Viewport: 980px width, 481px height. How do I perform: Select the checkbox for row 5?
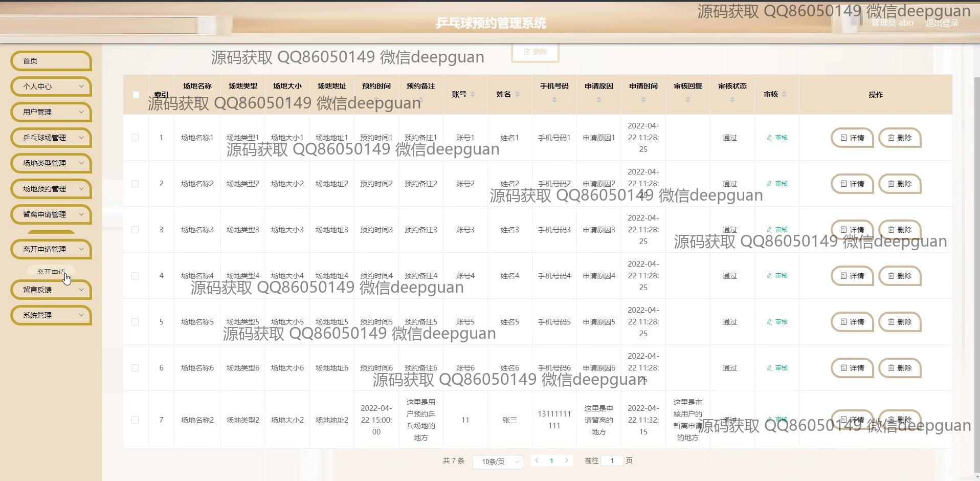[135, 322]
